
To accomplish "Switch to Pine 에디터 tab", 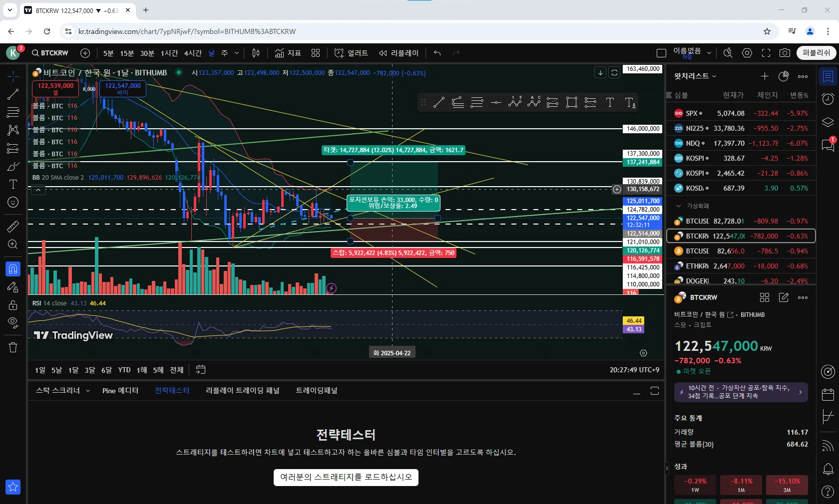I will (120, 391).
